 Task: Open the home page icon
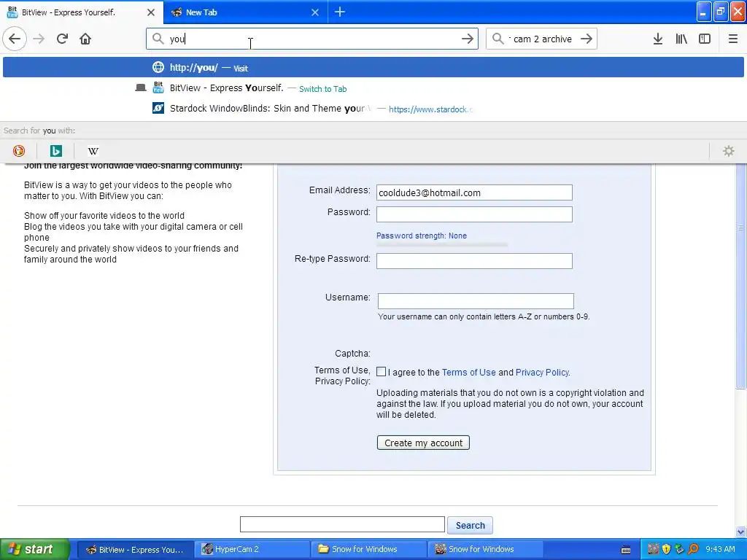pyautogui.click(x=85, y=39)
